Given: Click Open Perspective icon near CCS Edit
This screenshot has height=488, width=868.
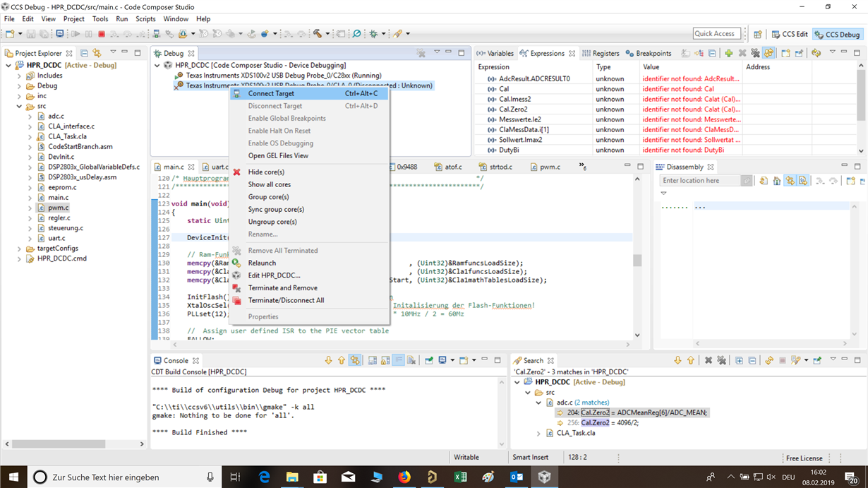Looking at the screenshot, I should pyautogui.click(x=757, y=34).
